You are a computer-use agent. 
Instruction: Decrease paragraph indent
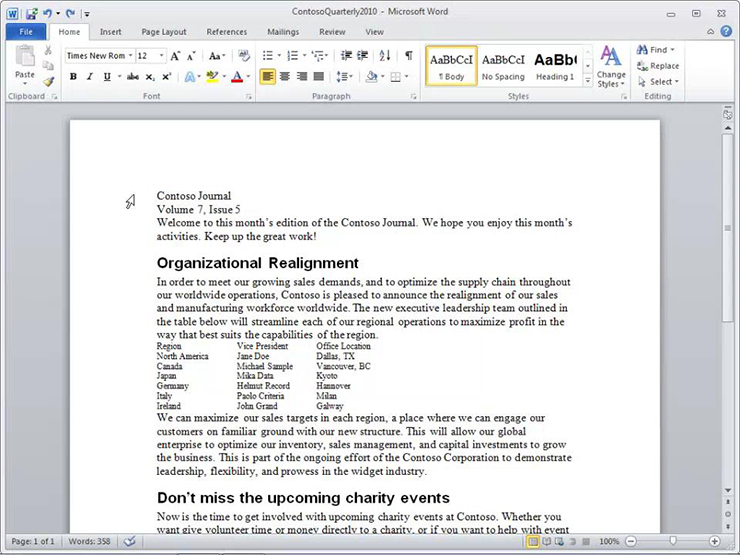346,56
